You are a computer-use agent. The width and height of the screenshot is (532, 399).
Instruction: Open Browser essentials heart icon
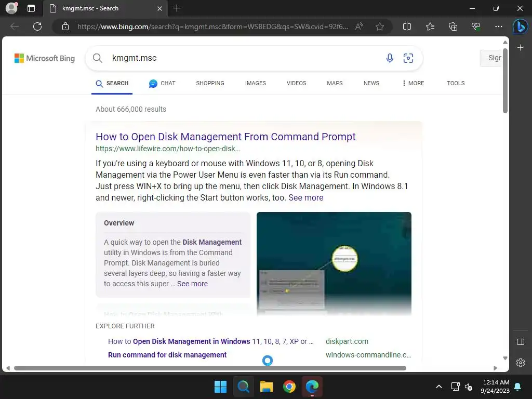[x=476, y=26]
